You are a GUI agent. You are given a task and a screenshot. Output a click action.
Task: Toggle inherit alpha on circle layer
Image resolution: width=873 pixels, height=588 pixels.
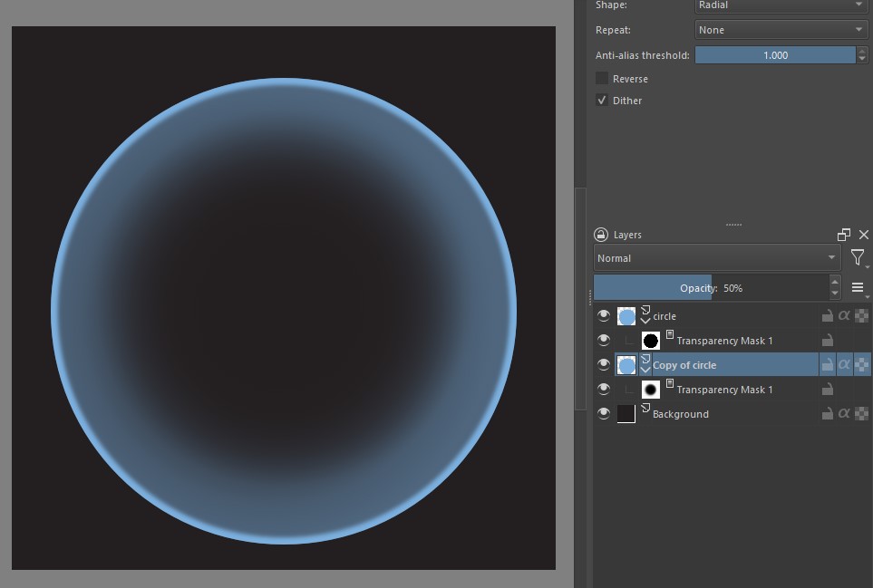(844, 316)
